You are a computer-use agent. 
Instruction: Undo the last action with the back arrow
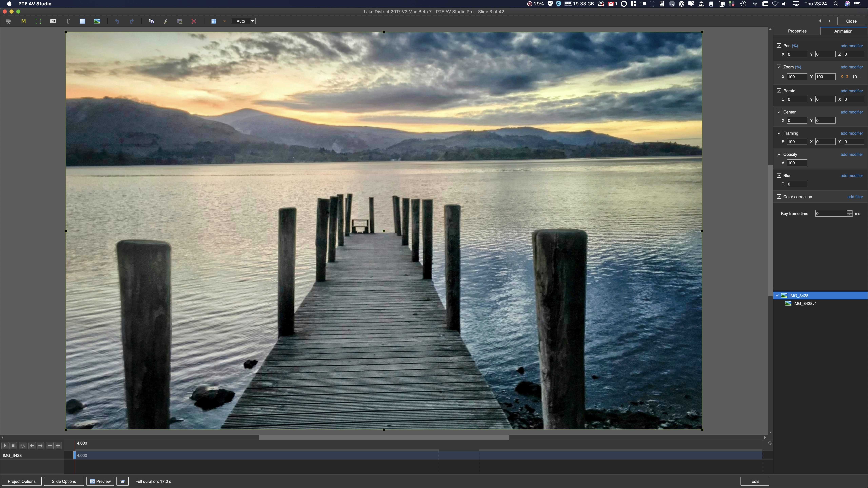[x=117, y=21]
